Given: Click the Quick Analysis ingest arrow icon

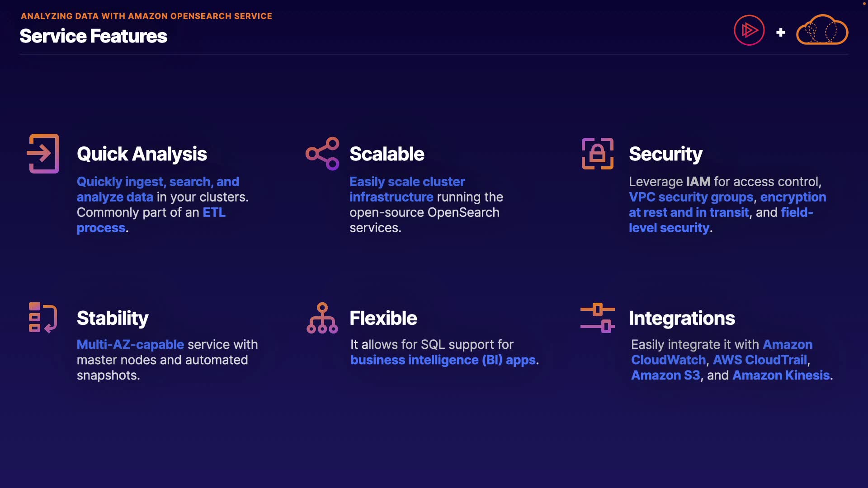Looking at the screenshot, I should pyautogui.click(x=43, y=154).
